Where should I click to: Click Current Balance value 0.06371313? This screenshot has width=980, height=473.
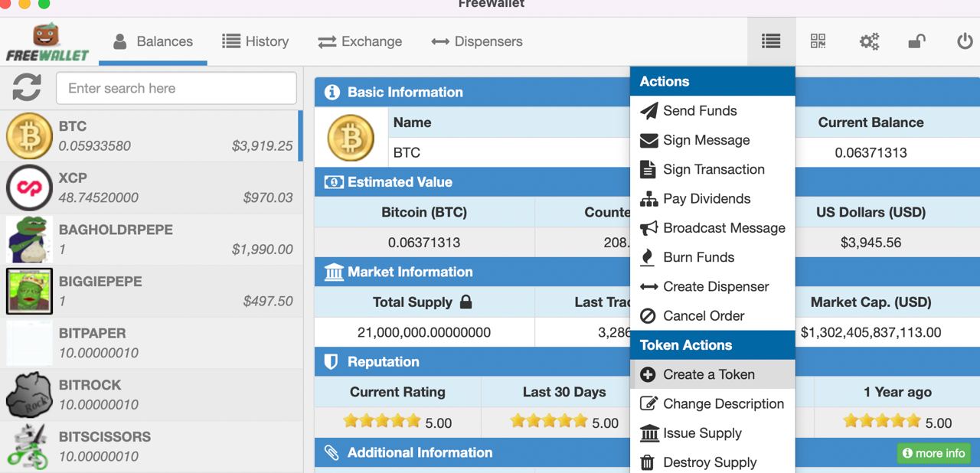871,152
